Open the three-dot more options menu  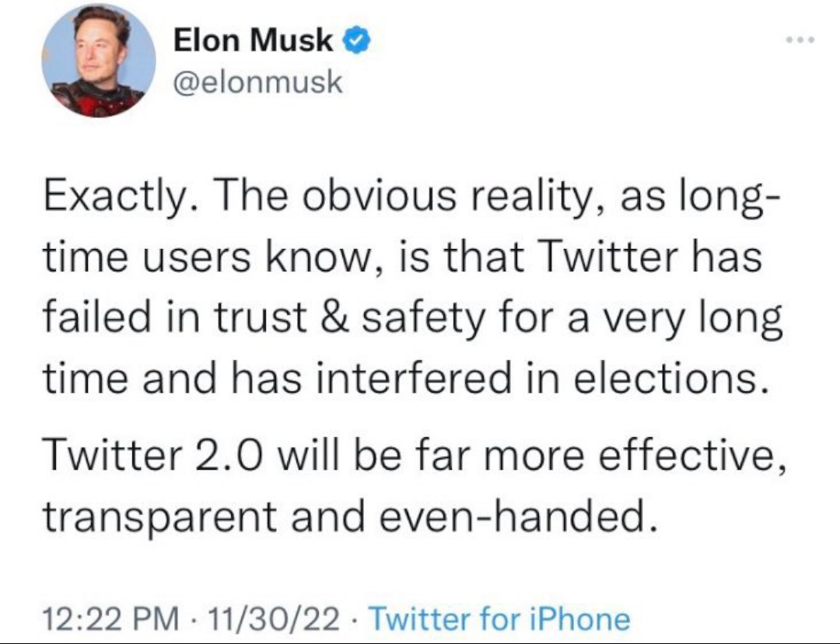[x=800, y=40]
